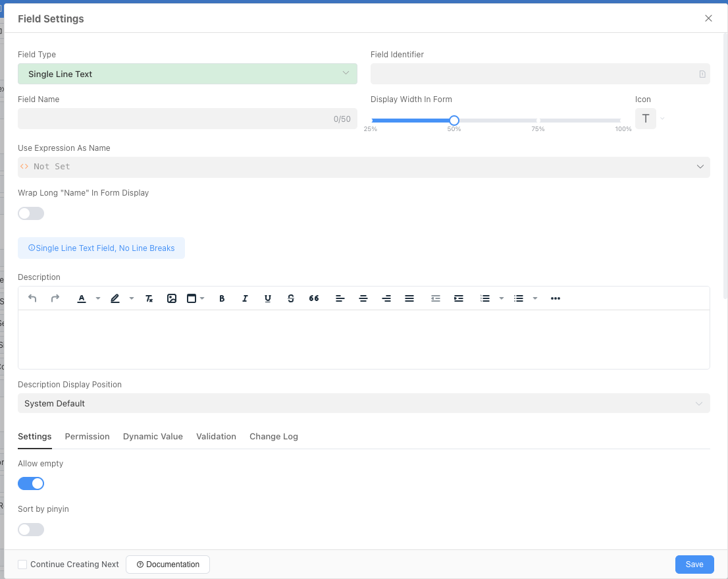Click the Save button
The image size is (728, 579).
[x=694, y=565]
